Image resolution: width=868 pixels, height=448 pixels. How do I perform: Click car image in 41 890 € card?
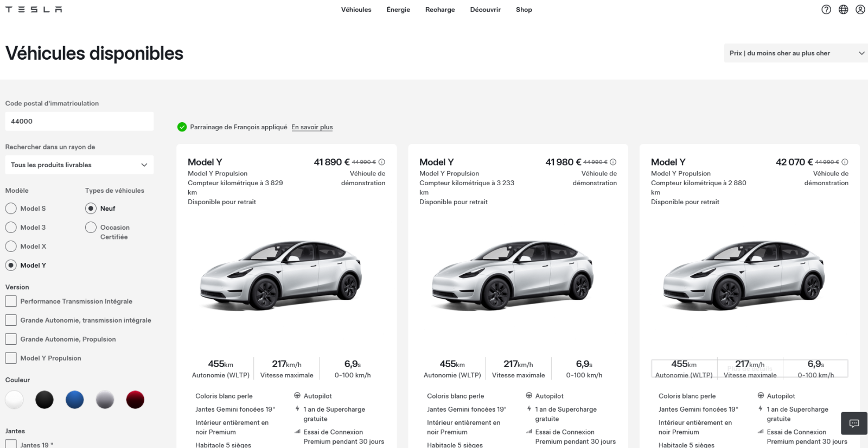(281, 275)
